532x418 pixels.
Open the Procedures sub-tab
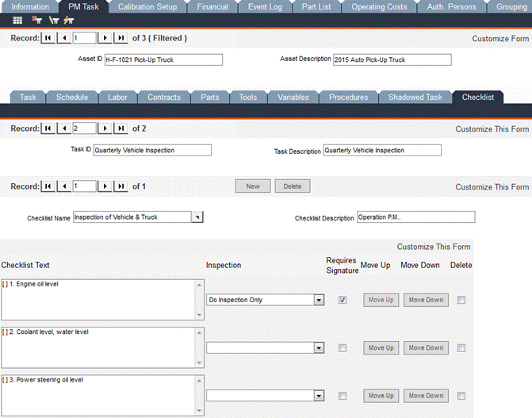[349, 97]
